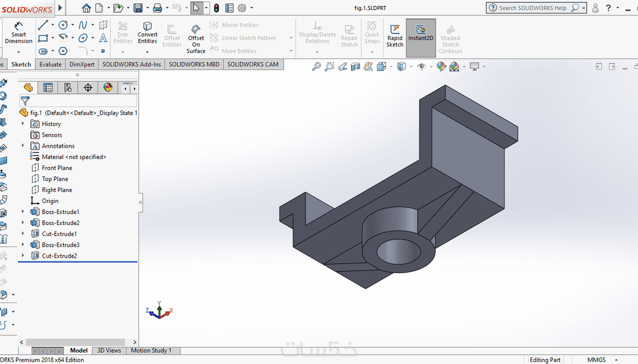Open the Motion Study 1 tab
The width and height of the screenshot is (638, 364).
(151, 350)
